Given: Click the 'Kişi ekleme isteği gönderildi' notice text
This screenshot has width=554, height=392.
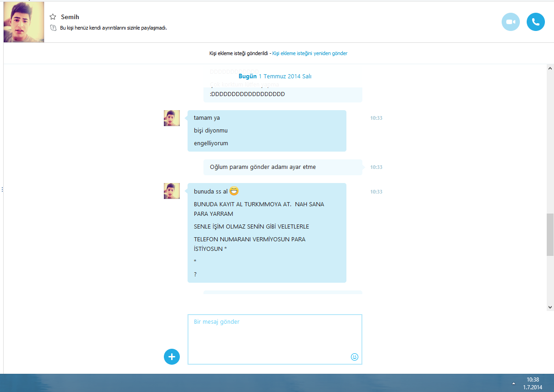Looking at the screenshot, I should click(239, 53).
